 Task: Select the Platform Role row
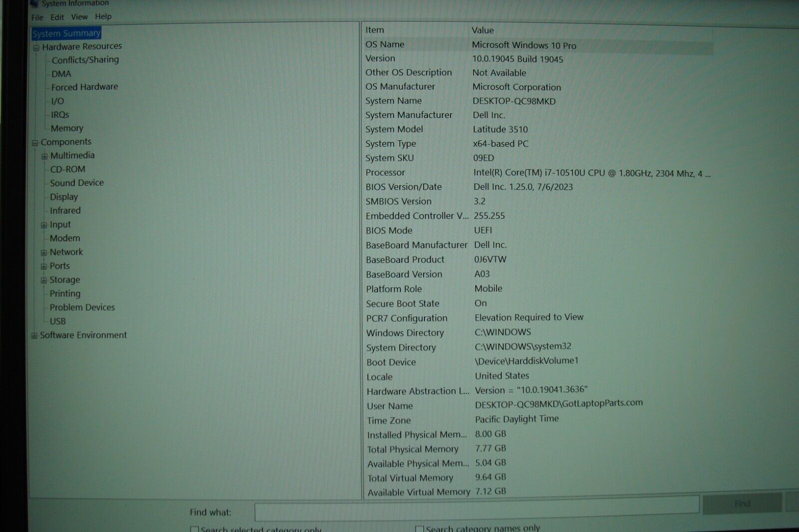pyautogui.click(x=538, y=289)
